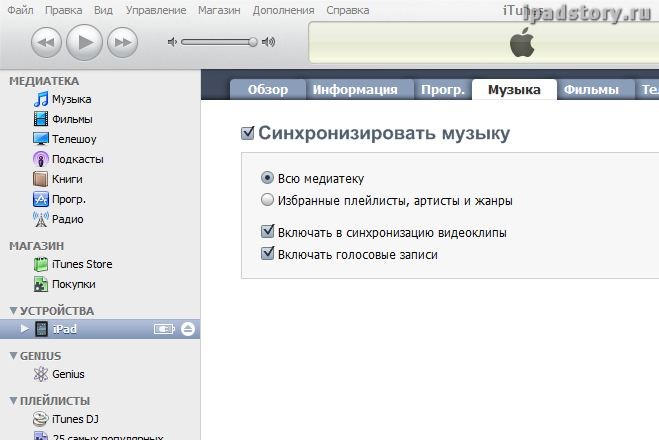This screenshot has height=440, width=659.
Task: Expand the iPad device disclosure arrow
Action: (24, 329)
